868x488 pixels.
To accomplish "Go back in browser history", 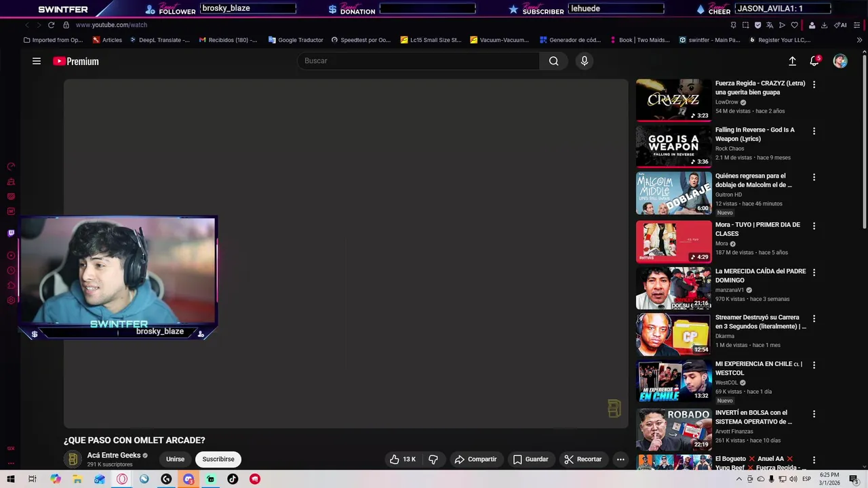I will [x=27, y=25].
